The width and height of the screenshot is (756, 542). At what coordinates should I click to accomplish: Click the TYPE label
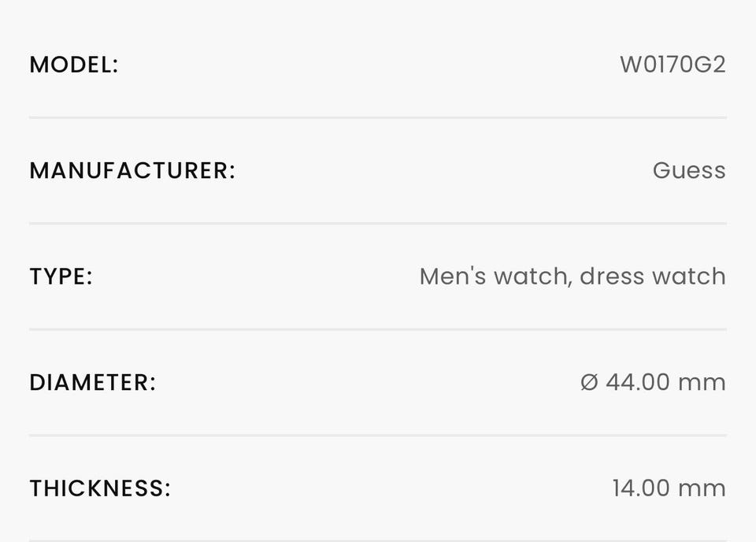pos(61,277)
